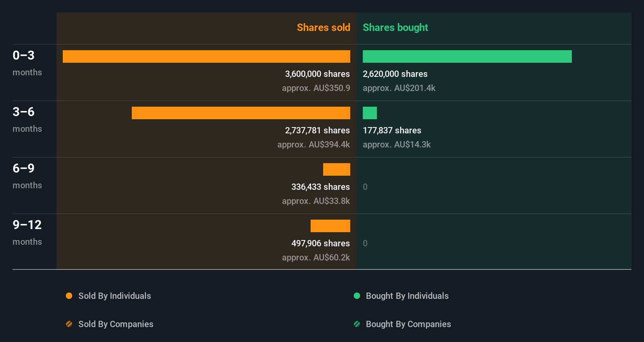Click the approx. AU$60.2k amount
This screenshot has width=644, height=342.
pos(316,257)
